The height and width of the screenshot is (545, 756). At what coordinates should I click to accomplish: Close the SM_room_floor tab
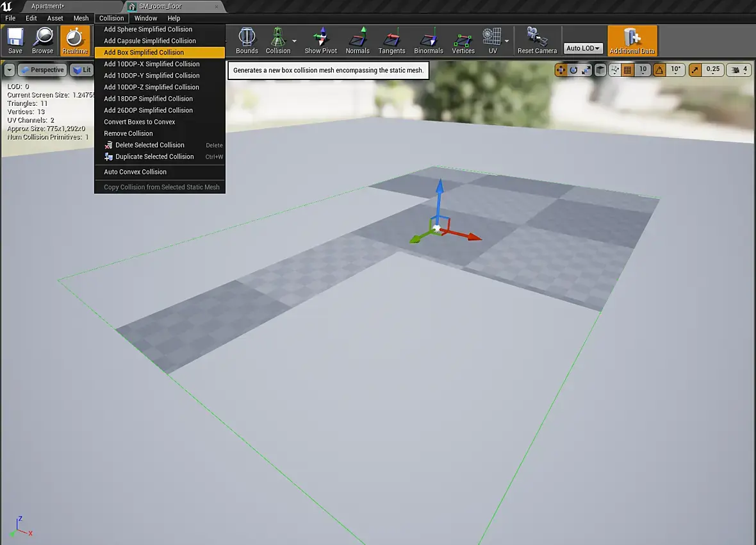[217, 7]
